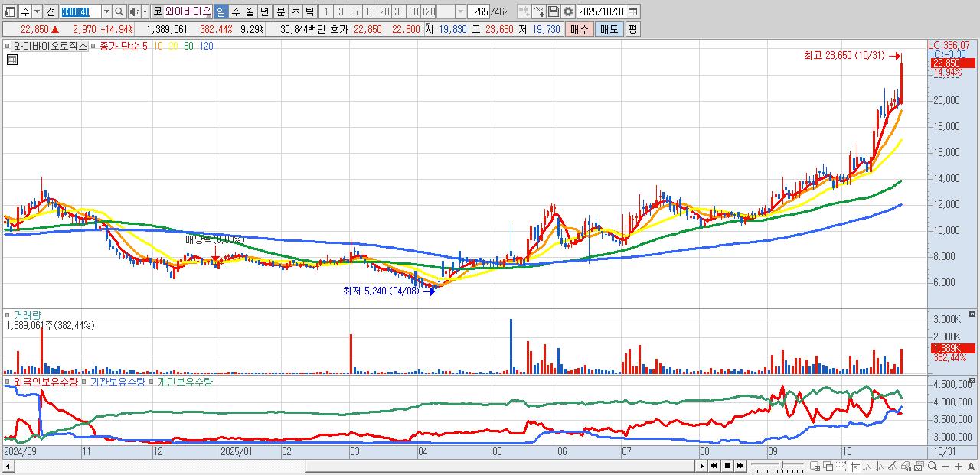Select the 60 interval button
This screenshot has width=980, height=475.
[x=413, y=11]
